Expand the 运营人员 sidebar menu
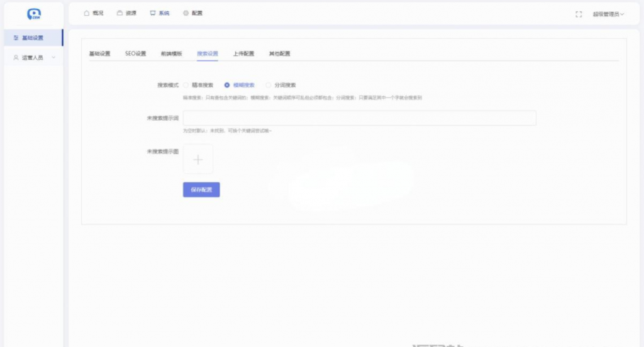The width and height of the screenshot is (644, 347). pyautogui.click(x=34, y=57)
